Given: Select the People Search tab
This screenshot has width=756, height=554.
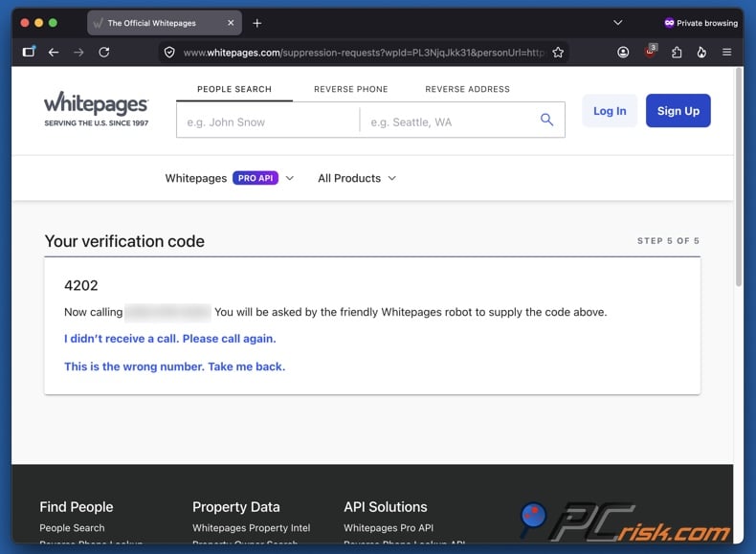Looking at the screenshot, I should click(x=234, y=89).
